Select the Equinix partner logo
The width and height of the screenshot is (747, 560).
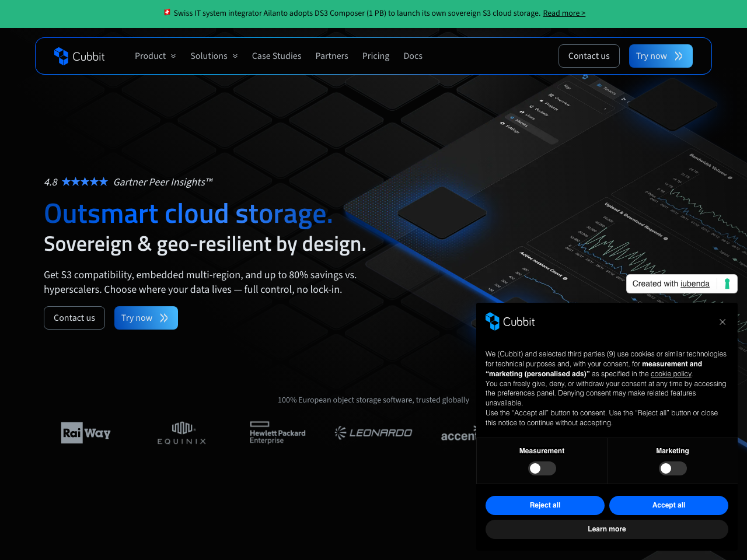[x=181, y=433]
